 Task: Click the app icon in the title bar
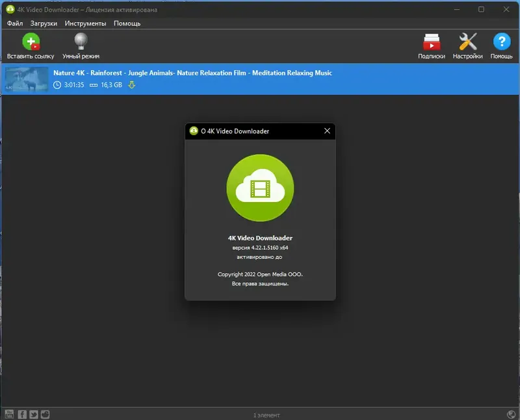(9, 9)
